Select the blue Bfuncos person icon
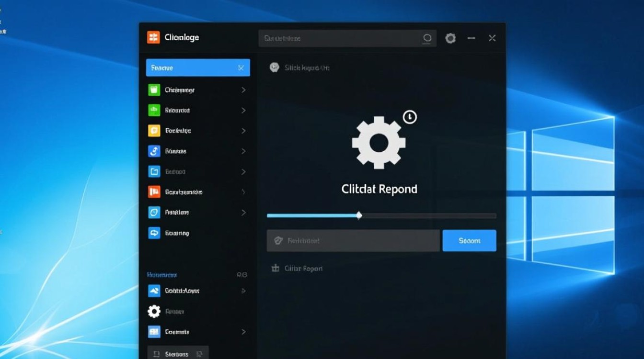The image size is (644, 359). pyautogui.click(x=154, y=151)
